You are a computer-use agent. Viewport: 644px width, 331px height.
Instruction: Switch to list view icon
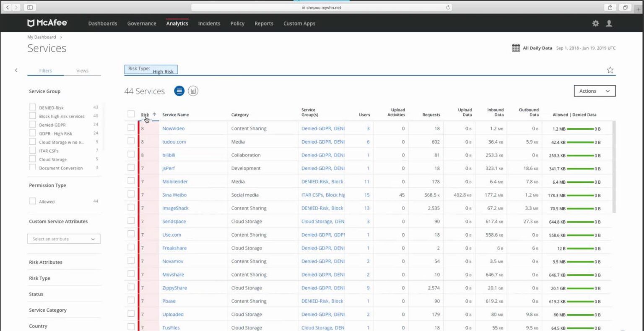pos(179,91)
